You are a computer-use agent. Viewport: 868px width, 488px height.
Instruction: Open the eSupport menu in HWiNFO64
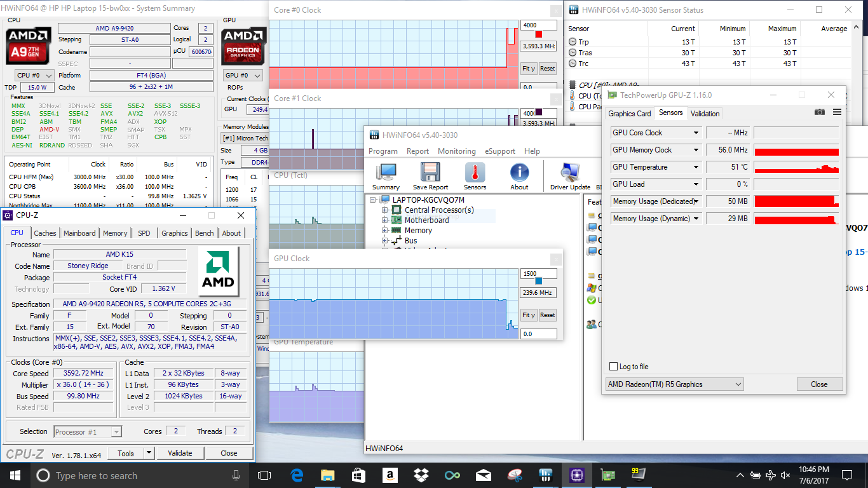point(500,151)
